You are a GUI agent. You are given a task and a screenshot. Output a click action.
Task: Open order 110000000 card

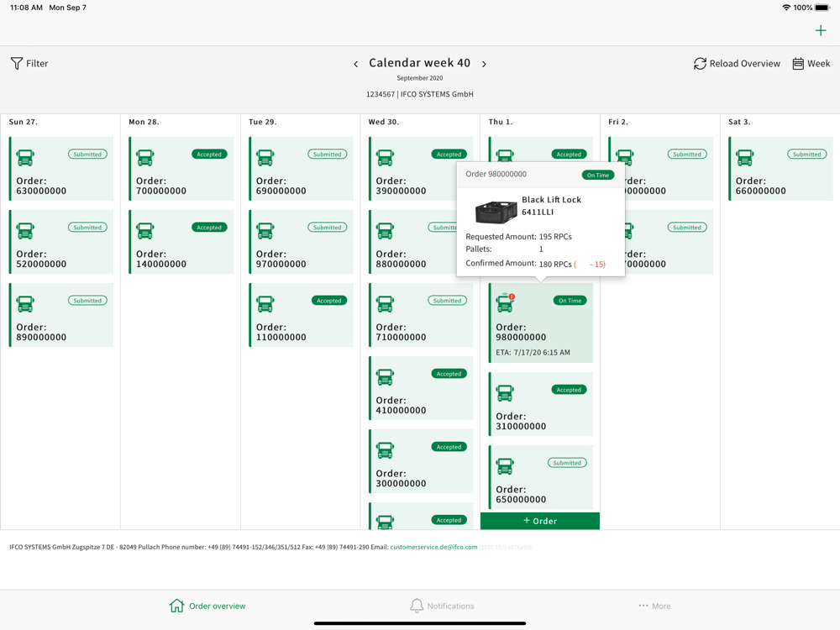click(301, 315)
